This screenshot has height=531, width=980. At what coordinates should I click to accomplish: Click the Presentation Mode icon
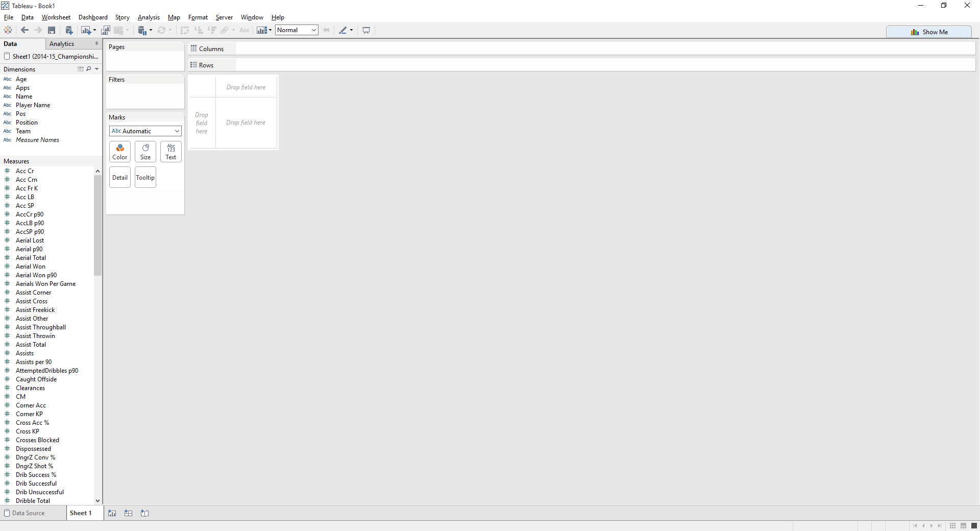point(366,30)
